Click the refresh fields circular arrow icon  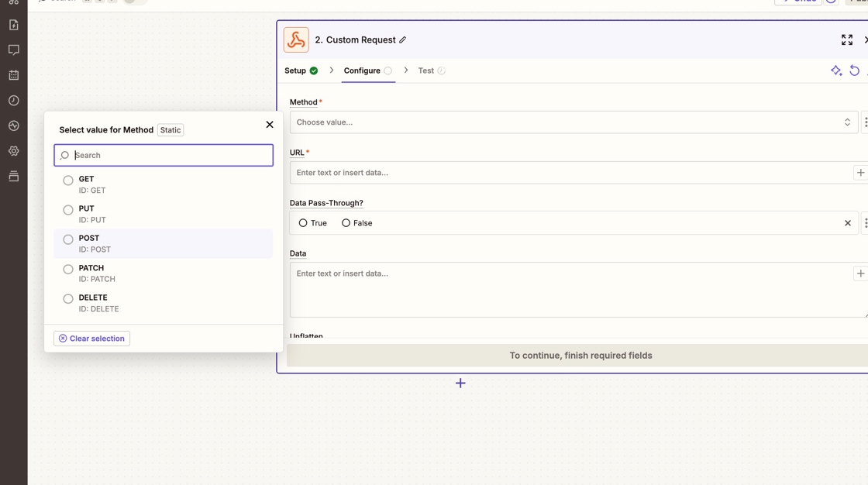pyautogui.click(x=855, y=71)
